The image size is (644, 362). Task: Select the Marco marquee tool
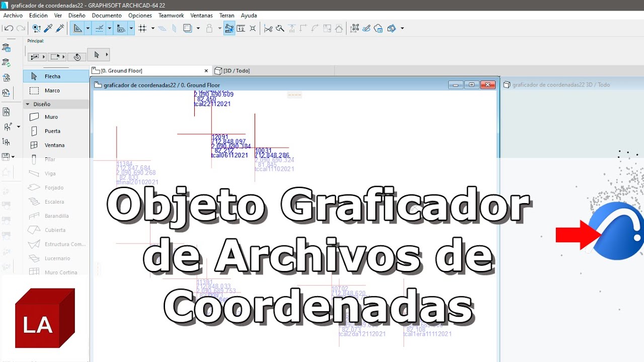coord(56,90)
